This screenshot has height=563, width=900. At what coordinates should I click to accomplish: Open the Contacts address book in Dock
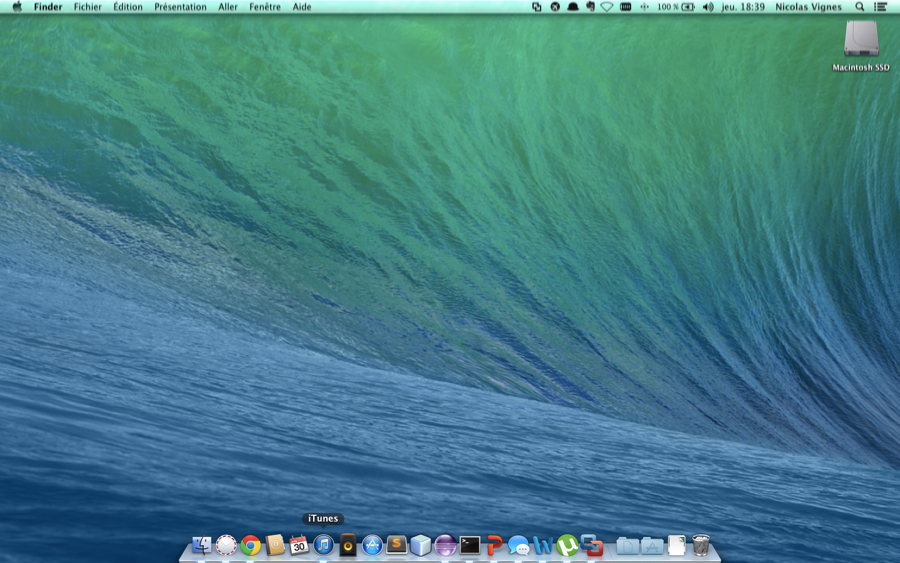click(x=275, y=545)
